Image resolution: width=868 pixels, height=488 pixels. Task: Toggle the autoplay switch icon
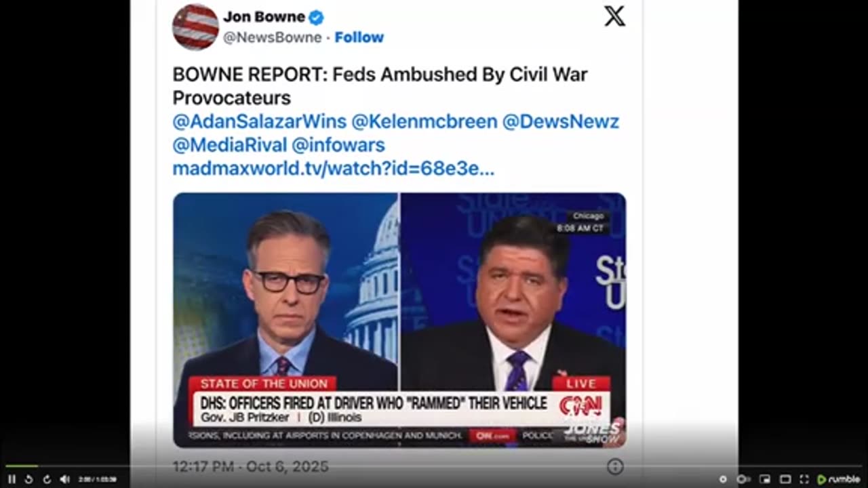743,479
